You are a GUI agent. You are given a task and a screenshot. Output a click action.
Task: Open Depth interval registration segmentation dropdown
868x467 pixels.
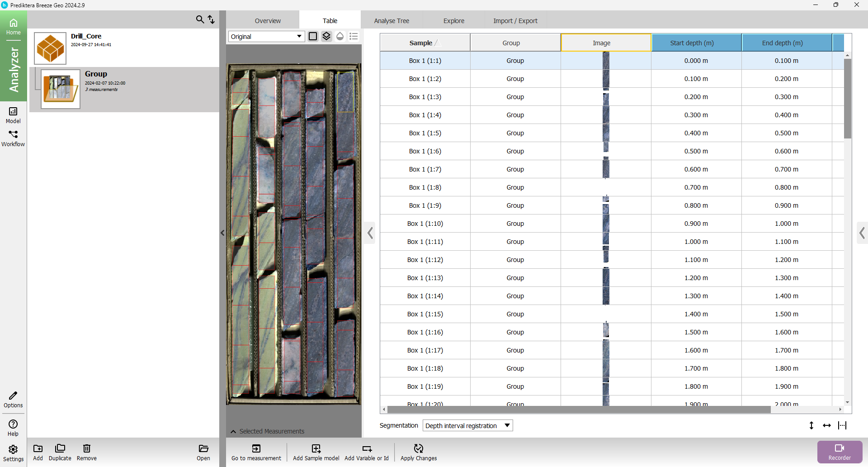467,425
